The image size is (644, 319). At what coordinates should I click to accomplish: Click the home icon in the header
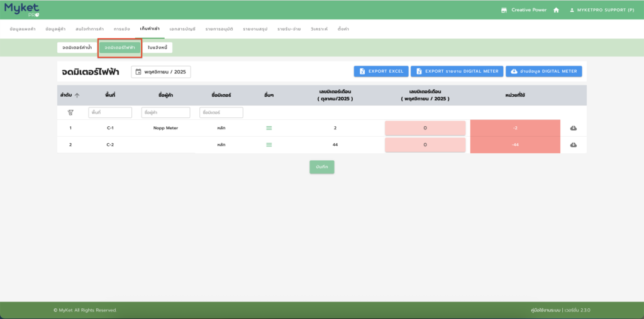[x=556, y=10]
